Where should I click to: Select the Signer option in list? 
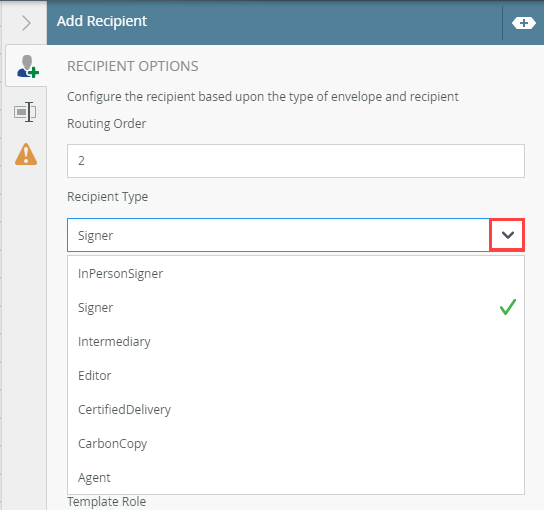[296, 308]
